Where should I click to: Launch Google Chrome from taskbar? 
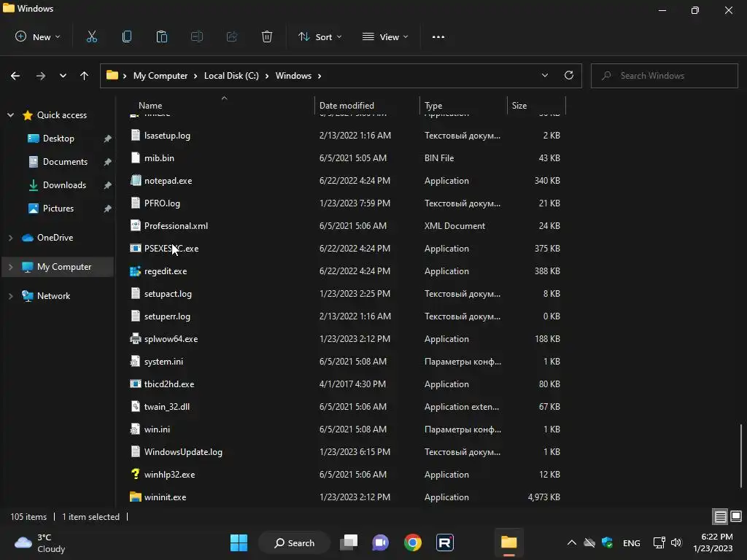(x=413, y=542)
